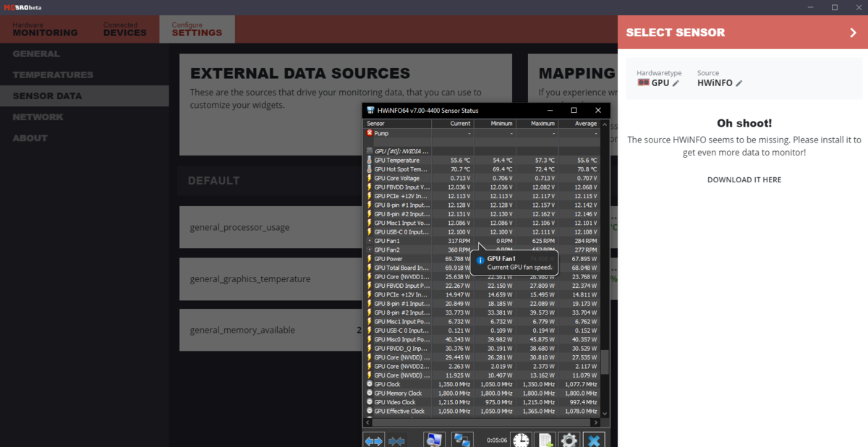Open the Hardware Monitoring tab
The image size is (868, 447).
tap(45, 29)
